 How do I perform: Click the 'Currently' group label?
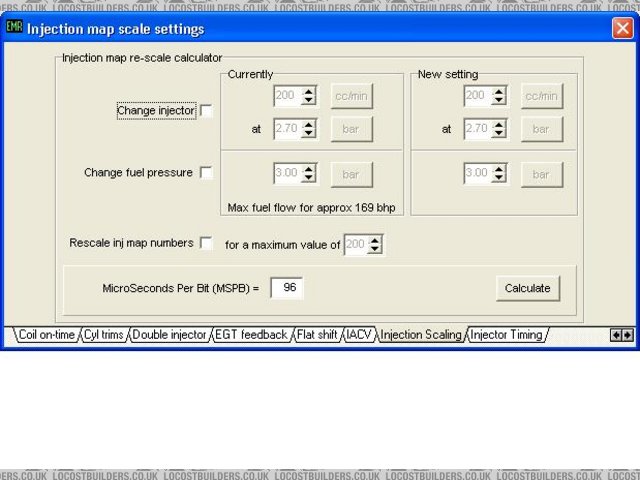coord(250,74)
